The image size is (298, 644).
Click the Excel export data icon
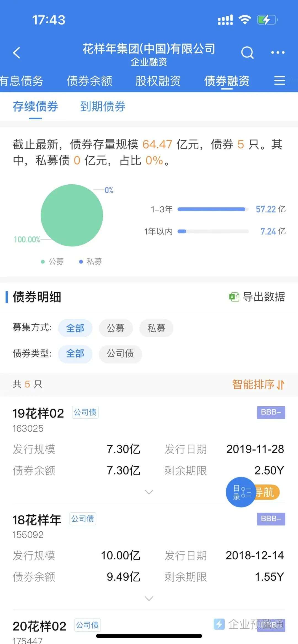point(234,297)
